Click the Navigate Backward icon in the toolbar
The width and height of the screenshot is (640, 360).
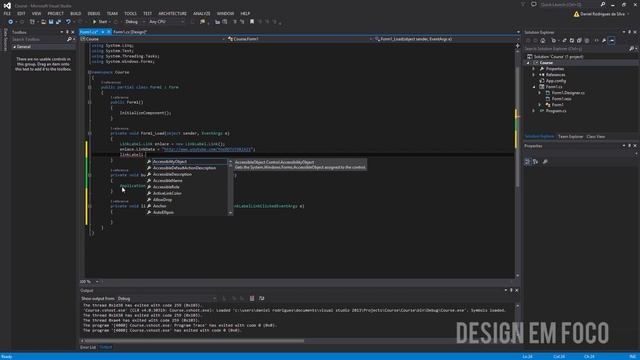(11, 22)
